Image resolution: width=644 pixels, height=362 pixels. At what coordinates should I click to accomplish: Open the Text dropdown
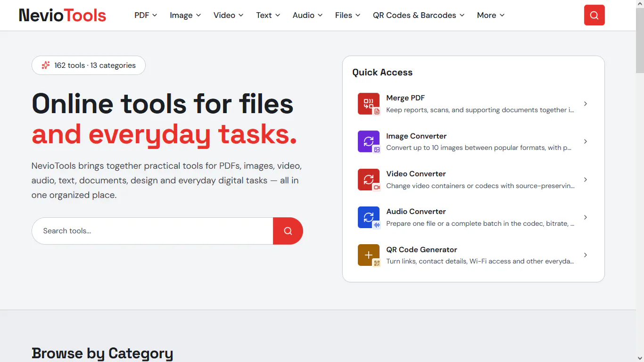[268, 15]
